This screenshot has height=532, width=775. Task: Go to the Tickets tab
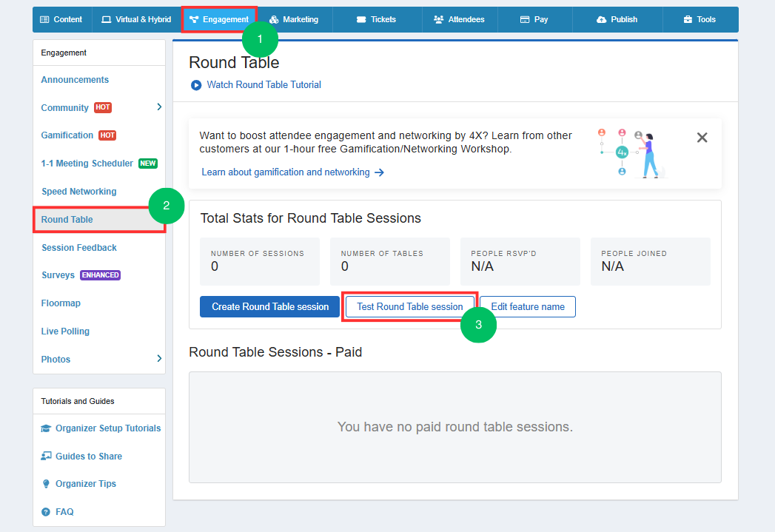[377, 20]
